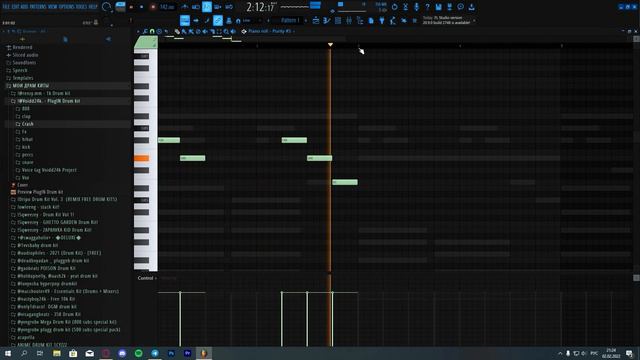Open the channel rack view icon
The height and width of the screenshot is (360, 640).
pyautogui.click(x=338, y=20)
